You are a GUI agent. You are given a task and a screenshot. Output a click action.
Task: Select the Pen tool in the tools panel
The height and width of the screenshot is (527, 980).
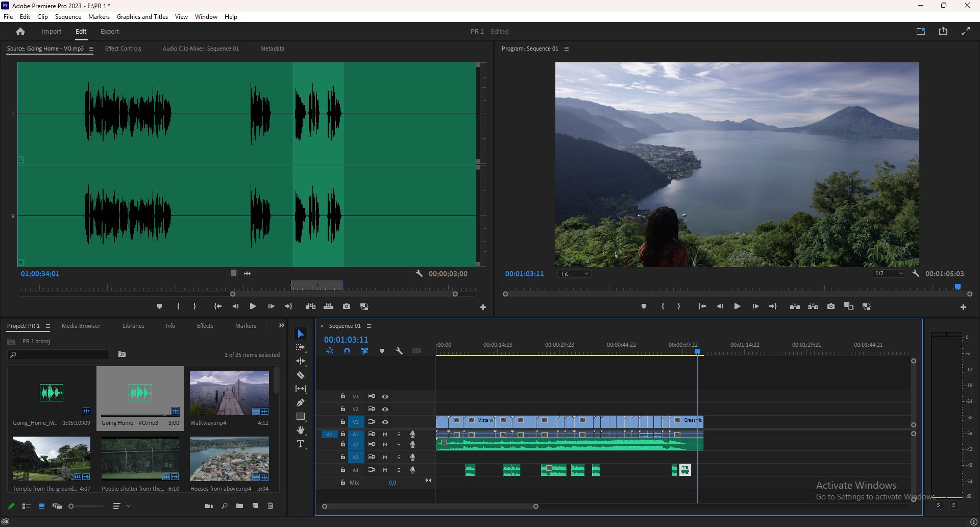point(301,402)
